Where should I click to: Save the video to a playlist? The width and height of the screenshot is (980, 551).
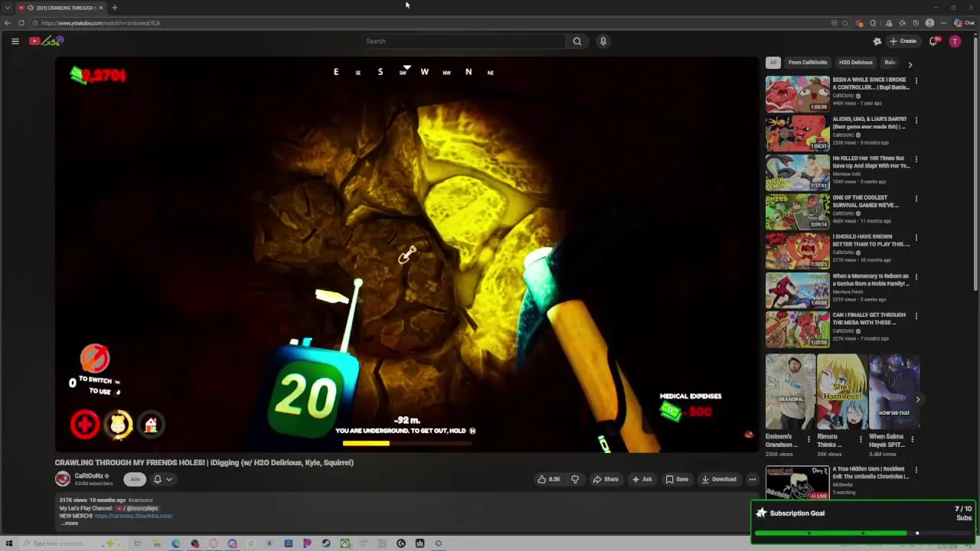[x=676, y=479]
